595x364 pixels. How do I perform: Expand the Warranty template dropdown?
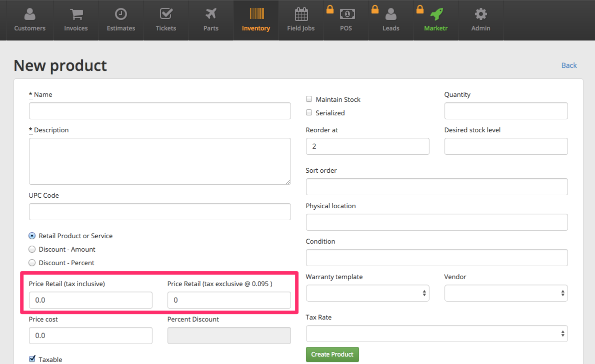pos(367,293)
